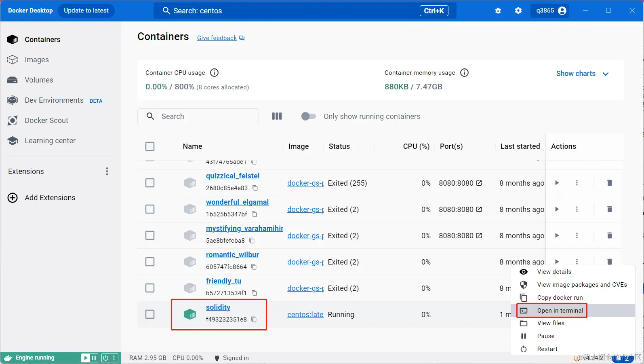Copy container ID 1b525b5347bf
The width and height of the screenshot is (644, 364).
coord(255,214)
